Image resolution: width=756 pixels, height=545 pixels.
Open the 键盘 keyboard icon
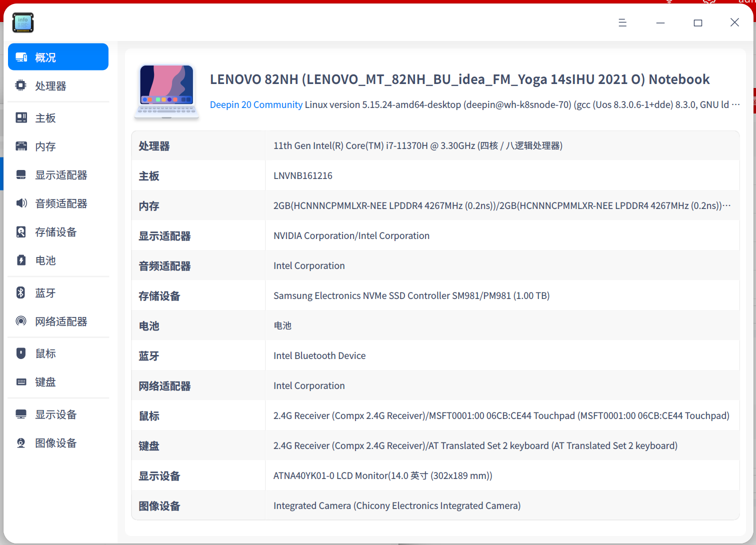[x=20, y=381]
